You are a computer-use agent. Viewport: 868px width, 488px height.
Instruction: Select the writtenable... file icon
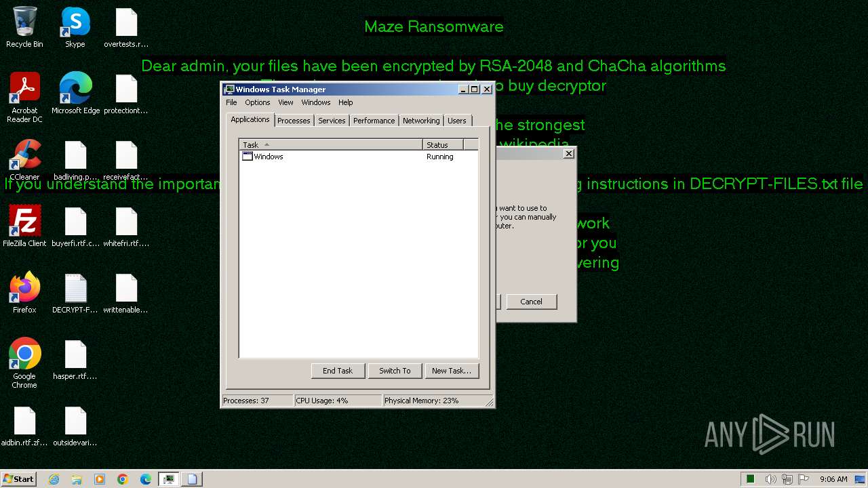[x=126, y=293]
